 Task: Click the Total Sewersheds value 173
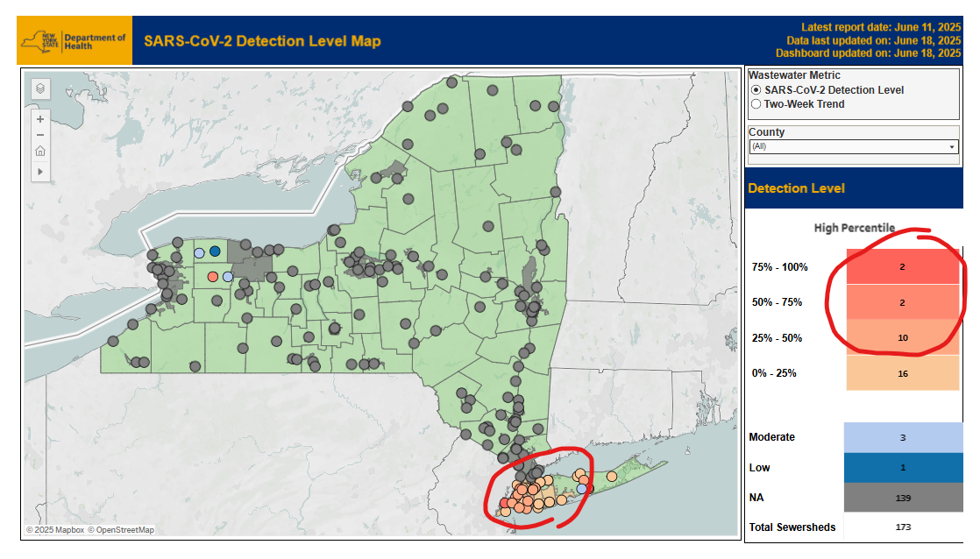[903, 527]
